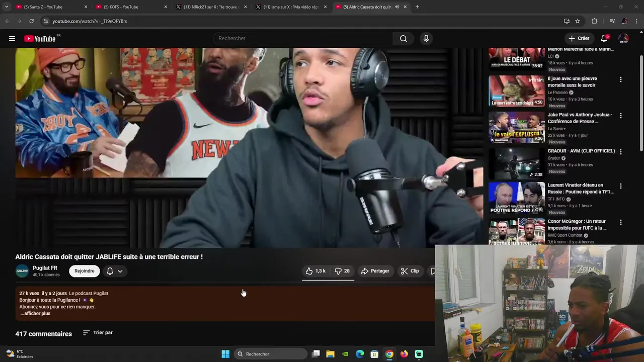Click the YouTube search magnifier button
644x362 pixels.
404,39
